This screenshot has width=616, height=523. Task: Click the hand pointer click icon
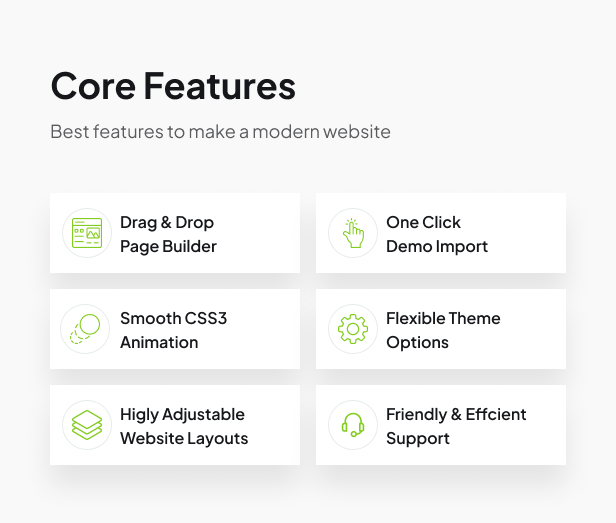[352, 234]
